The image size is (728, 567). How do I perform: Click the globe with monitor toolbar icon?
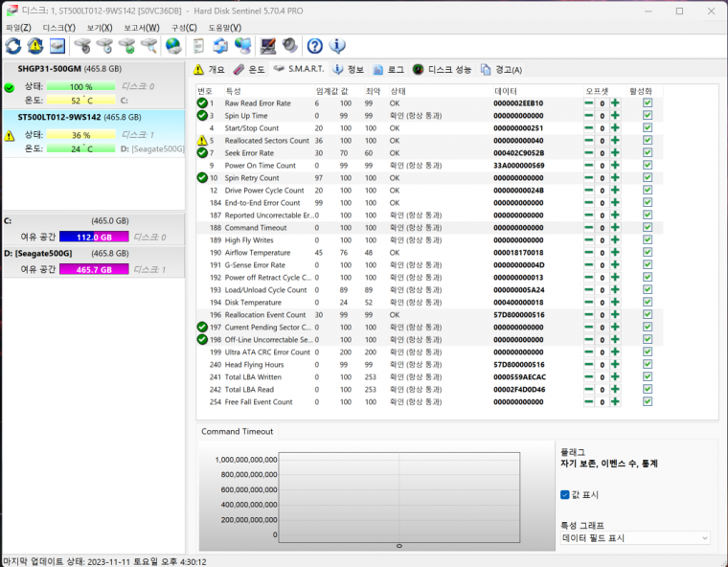click(x=242, y=46)
